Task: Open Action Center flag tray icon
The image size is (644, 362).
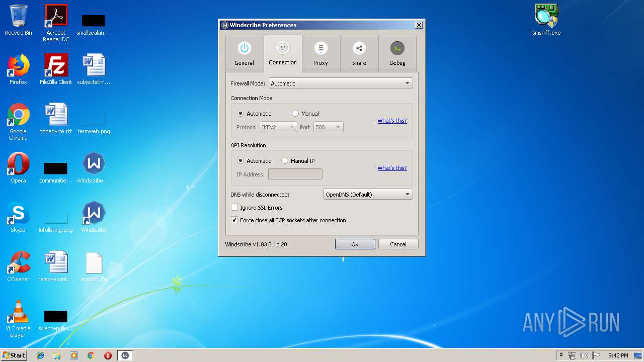Action: [596, 355]
